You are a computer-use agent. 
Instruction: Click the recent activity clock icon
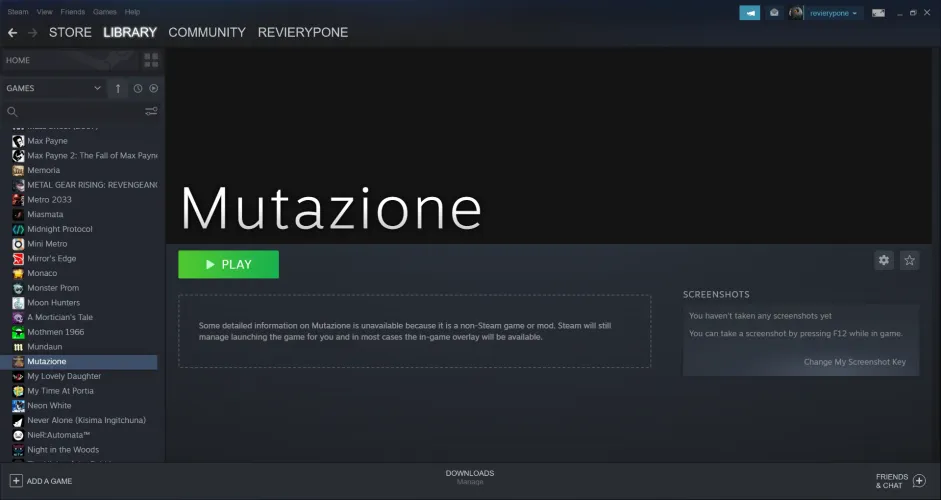pos(137,88)
